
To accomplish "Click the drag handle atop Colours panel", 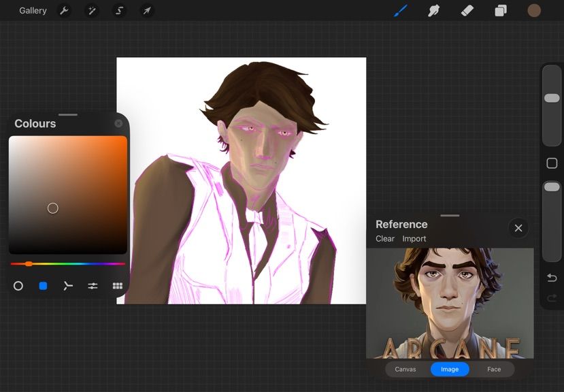I will coord(68,115).
